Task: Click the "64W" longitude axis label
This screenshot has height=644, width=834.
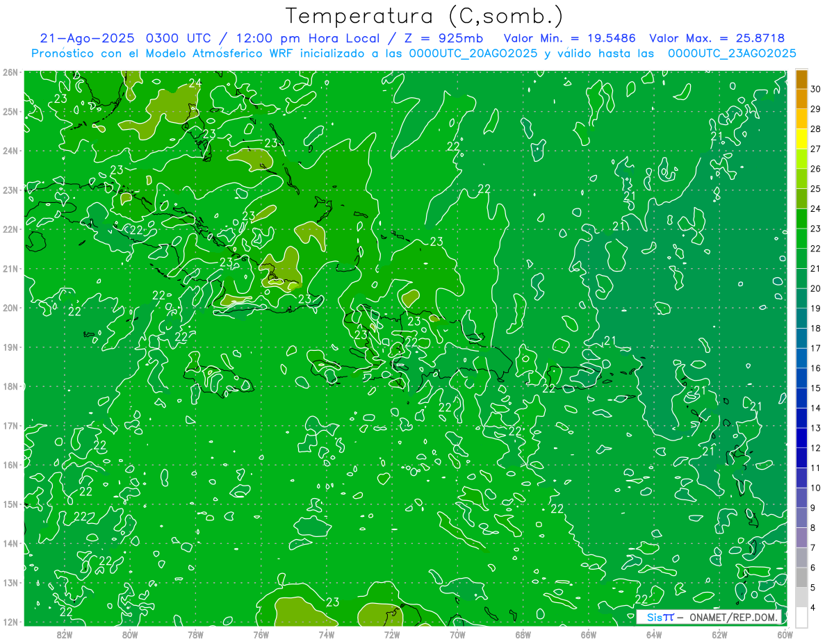Action: point(654,634)
